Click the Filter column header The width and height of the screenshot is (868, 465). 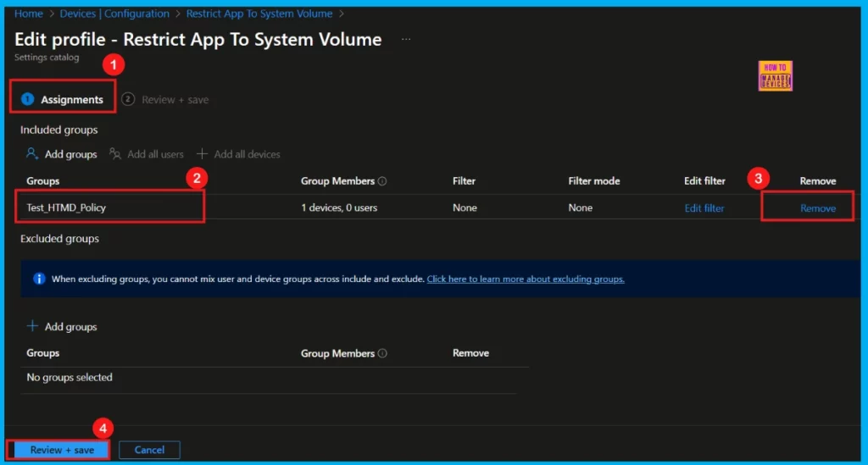pos(464,181)
